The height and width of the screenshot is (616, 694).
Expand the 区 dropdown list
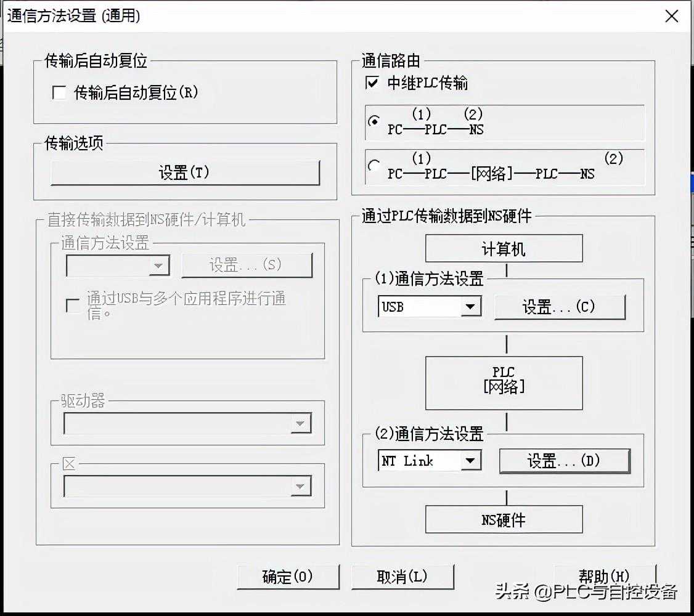tap(300, 486)
